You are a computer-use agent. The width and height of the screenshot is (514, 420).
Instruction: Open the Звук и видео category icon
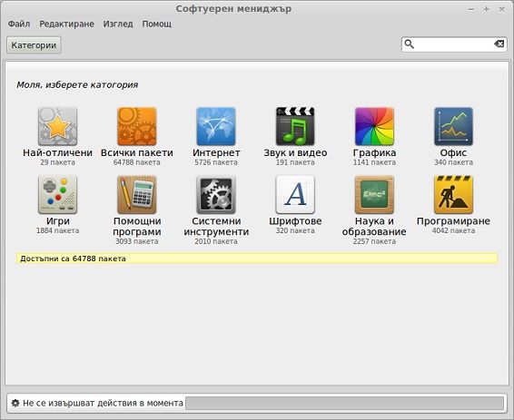click(x=295, y=126)
